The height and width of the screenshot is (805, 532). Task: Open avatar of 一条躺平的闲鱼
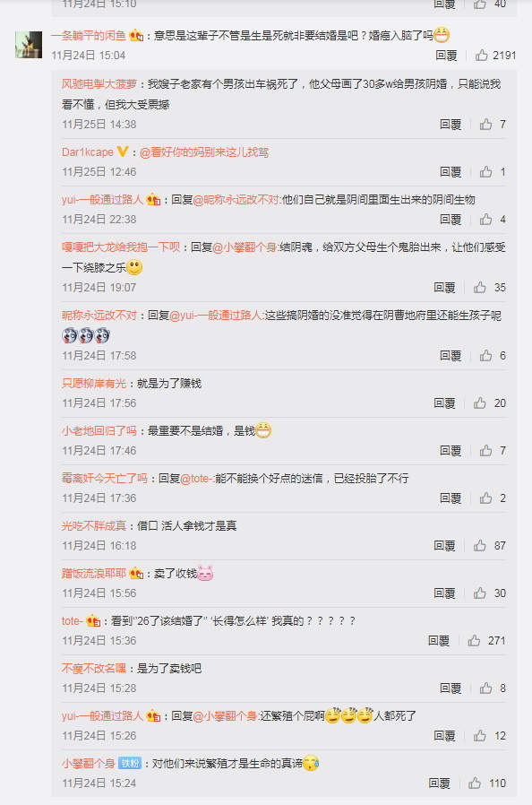[x=29, y=45]
